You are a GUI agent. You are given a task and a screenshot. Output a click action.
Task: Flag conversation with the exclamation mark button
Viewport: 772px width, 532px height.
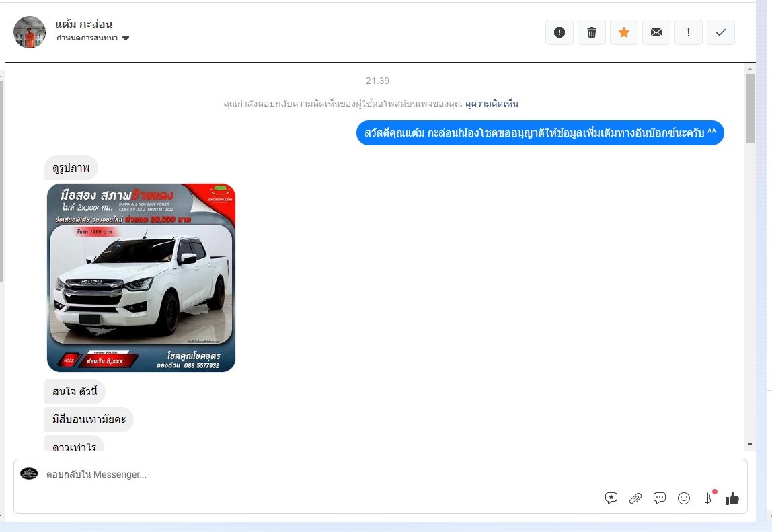click(x=689, y=32)
